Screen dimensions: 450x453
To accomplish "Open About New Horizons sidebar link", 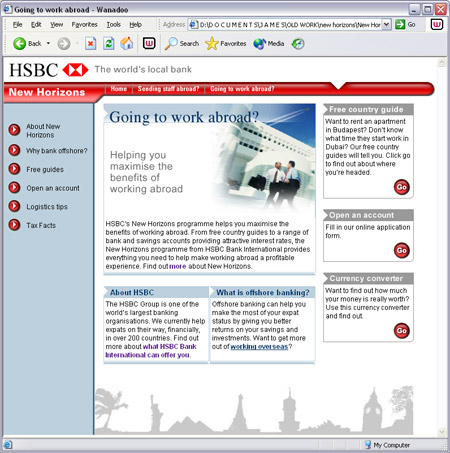I will tap(43, 131).
